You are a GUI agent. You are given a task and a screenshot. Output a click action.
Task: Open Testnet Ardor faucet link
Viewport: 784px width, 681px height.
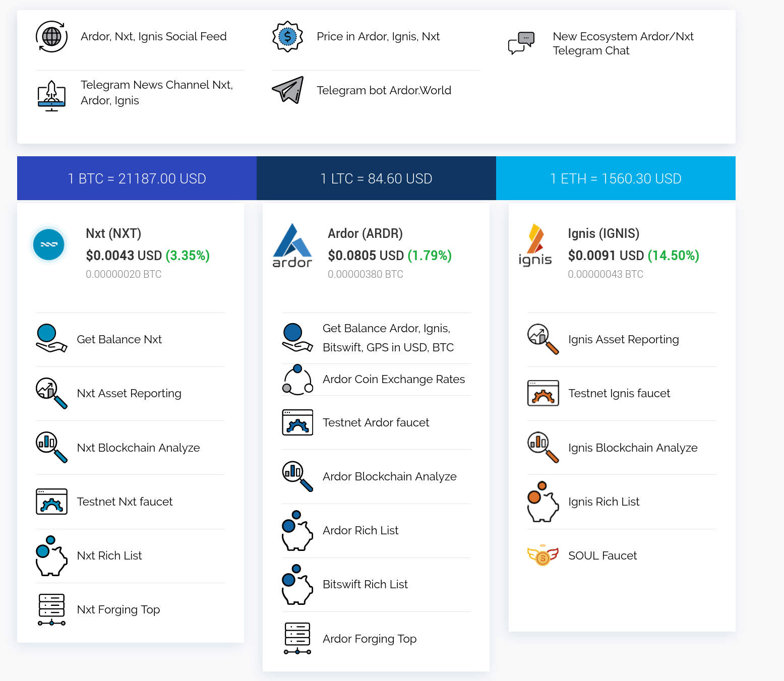[376, 423]
